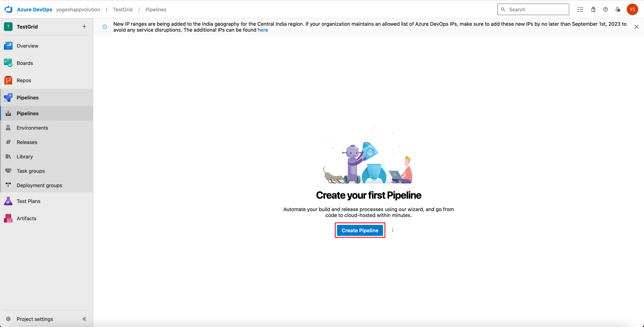Click the Artifacts package icon
The height and width of the screenshot is (327, 644).
(8, 218)
